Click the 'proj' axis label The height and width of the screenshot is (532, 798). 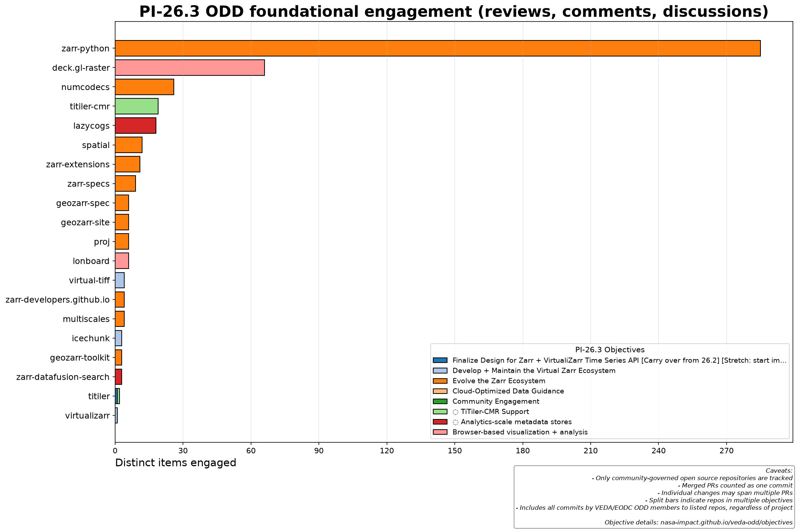[x=102, y=242]
